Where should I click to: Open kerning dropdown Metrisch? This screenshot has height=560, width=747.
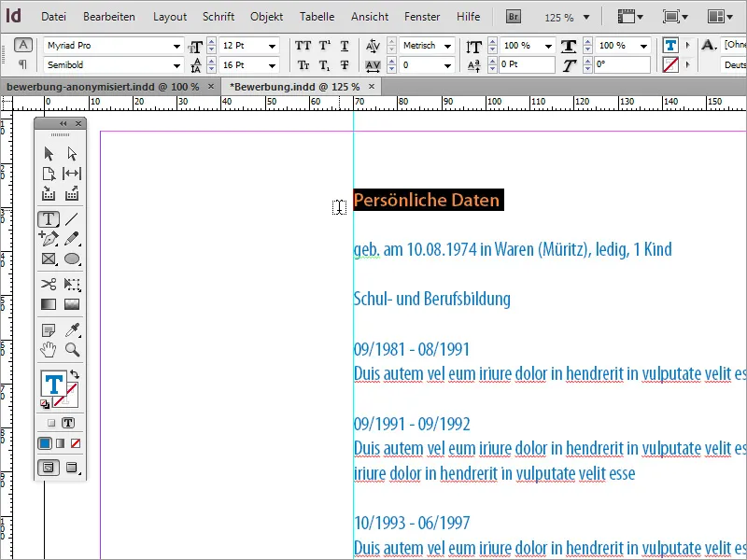click(x=448, y=46)
